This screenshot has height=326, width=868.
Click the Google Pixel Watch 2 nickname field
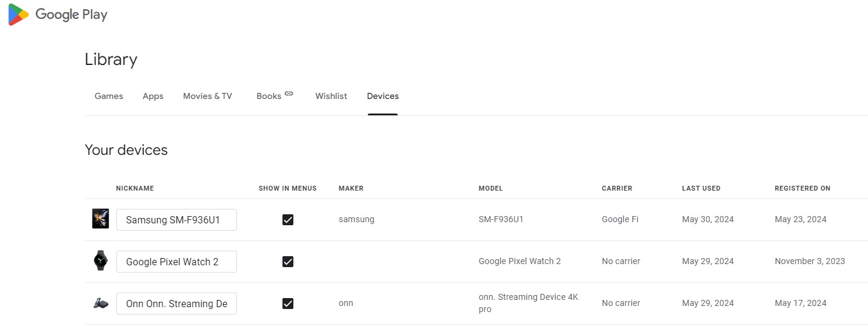click(176, 262)
